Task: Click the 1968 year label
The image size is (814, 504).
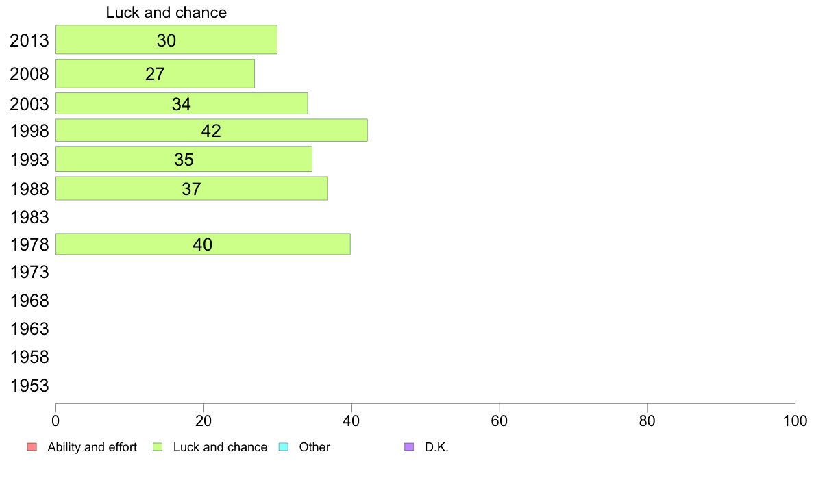Action: tap(29, 301)
